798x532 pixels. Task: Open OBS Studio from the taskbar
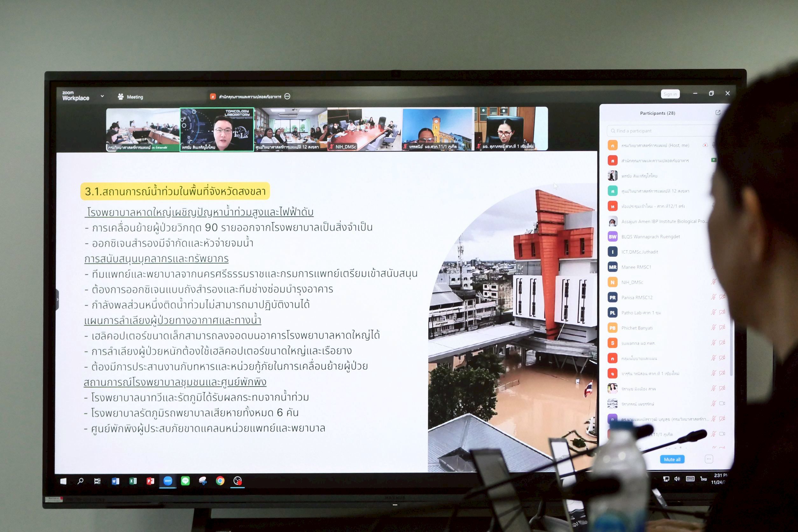coord(237,481)
